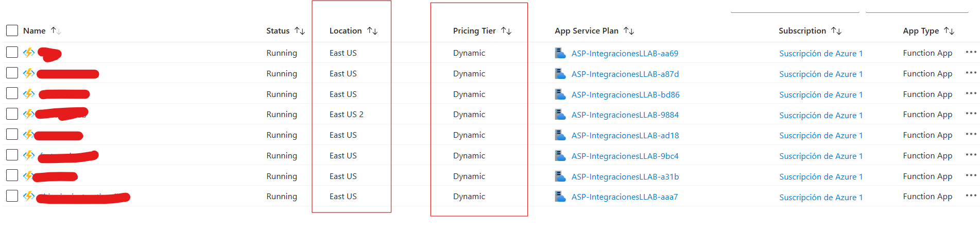Open Suscripción de Azure 1 in aa69 row

821,53
